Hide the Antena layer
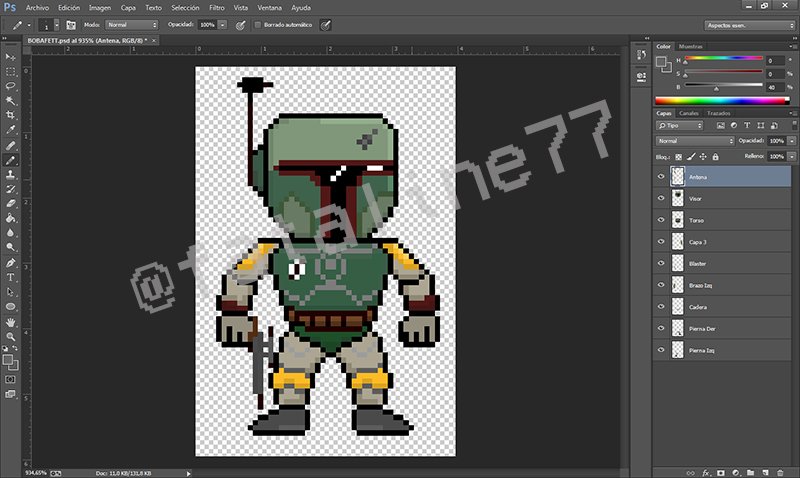 (x=661, y=177)
